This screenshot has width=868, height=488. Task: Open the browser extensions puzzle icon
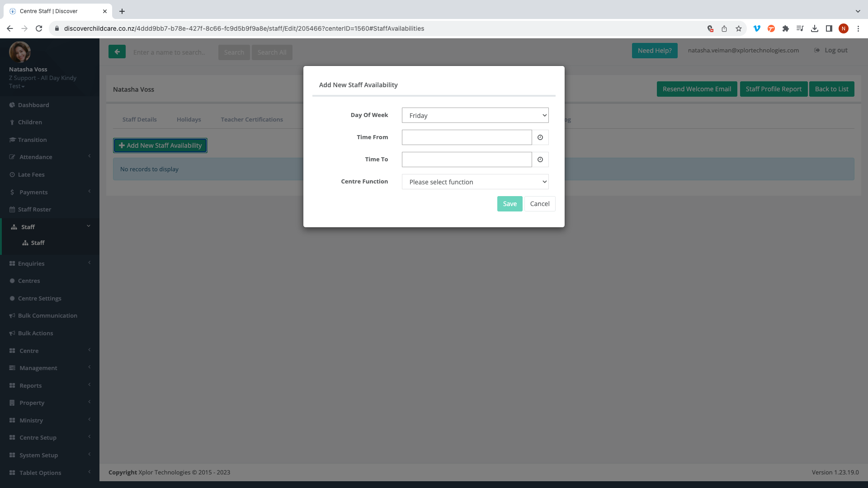click(x=786, y=28)
